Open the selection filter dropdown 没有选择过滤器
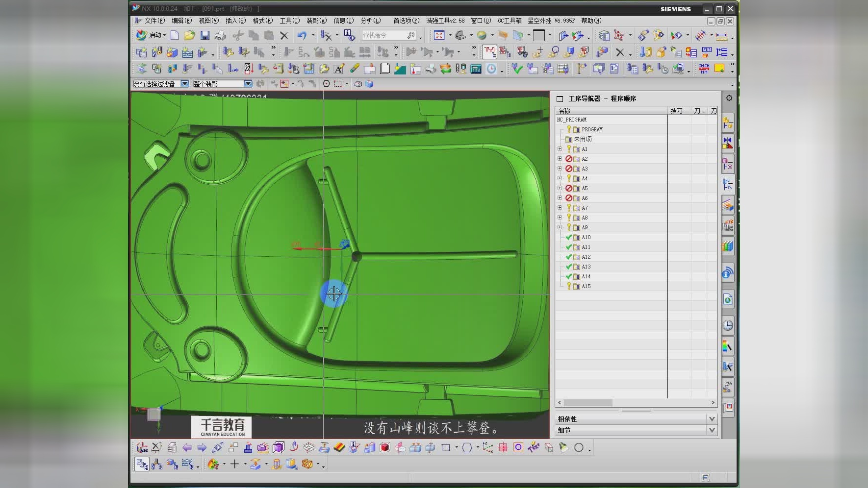Viewport: 868px width, 488px height. [185, 84]
